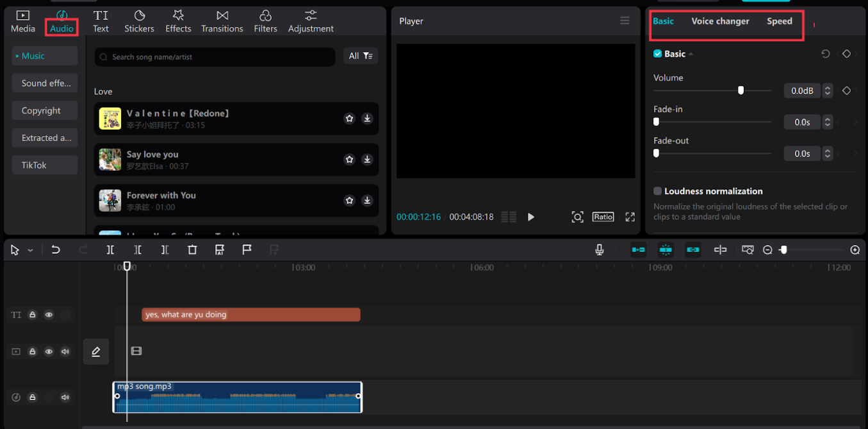The height and width of the screenshot is (429, 868).
Task: Download the Say love you song
Action: point(367,159)
